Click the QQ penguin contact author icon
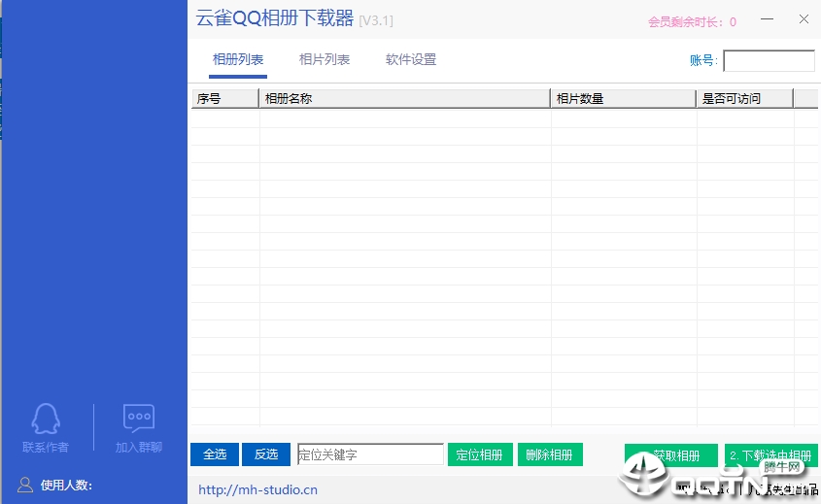The height and width of the screenshot is (504, 821). coord(46,419)
